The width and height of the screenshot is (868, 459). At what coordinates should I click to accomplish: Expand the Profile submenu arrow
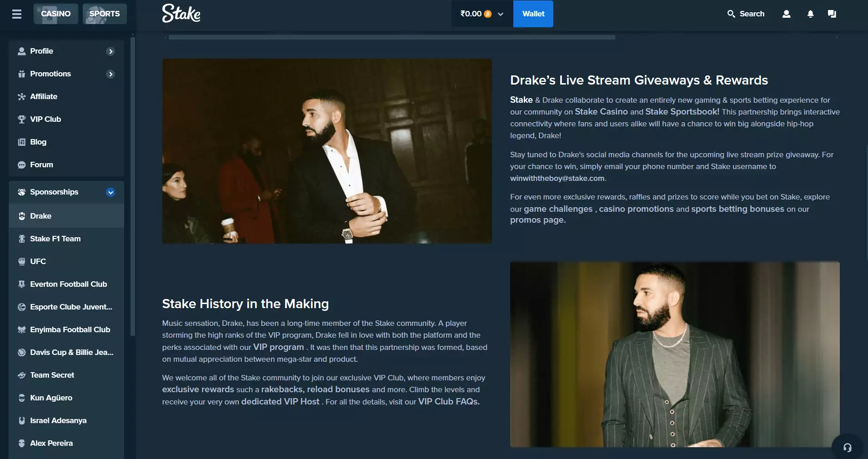point(110,51)
